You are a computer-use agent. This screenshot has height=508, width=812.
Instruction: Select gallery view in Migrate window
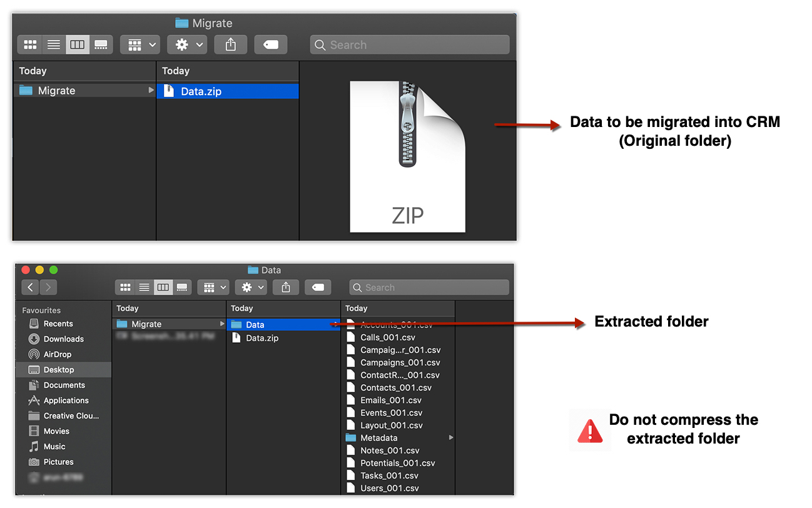101,45
